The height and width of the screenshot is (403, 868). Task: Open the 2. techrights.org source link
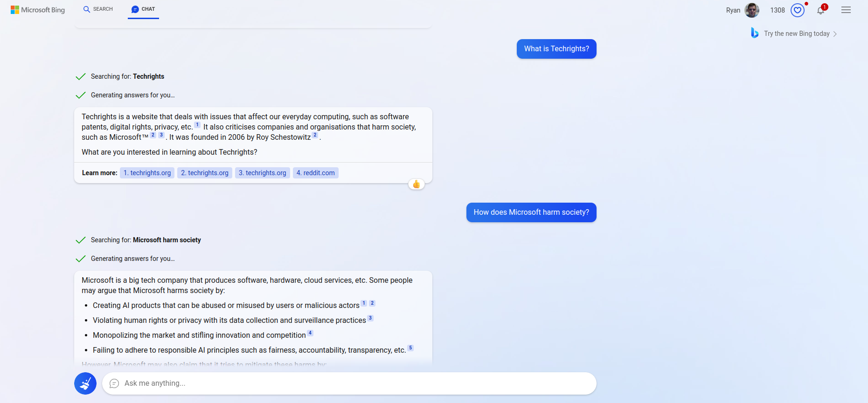205,173
